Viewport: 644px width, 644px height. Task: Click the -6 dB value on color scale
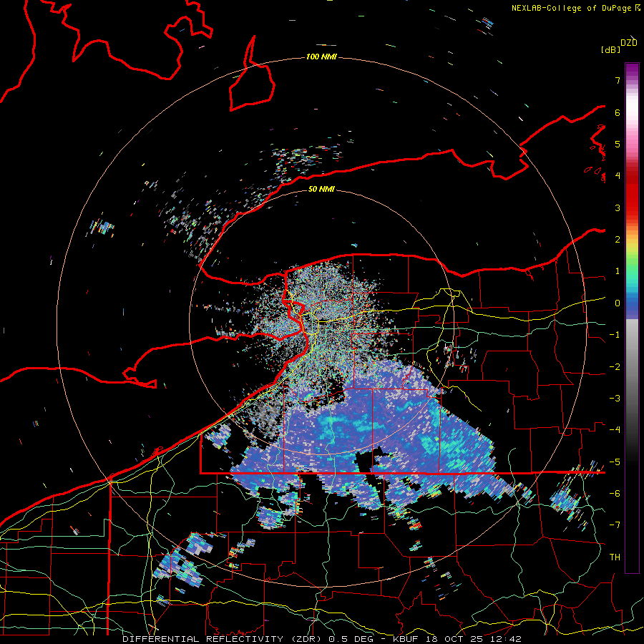tap(615, 494)
